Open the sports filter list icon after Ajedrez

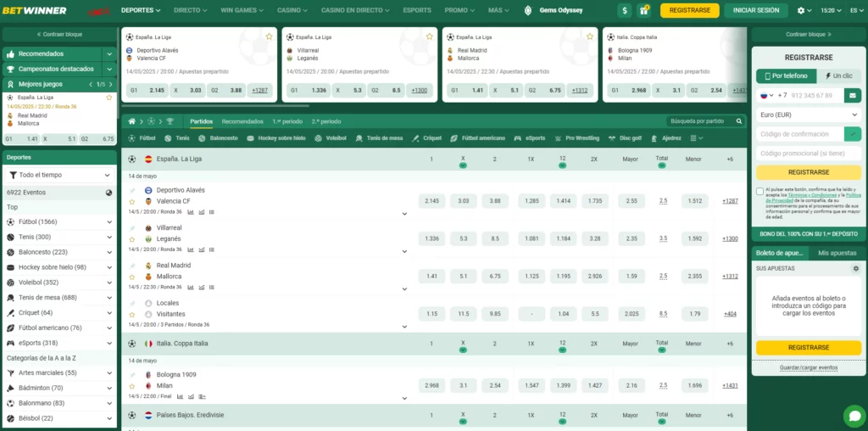pyautogui.click(x=697, y=138)
